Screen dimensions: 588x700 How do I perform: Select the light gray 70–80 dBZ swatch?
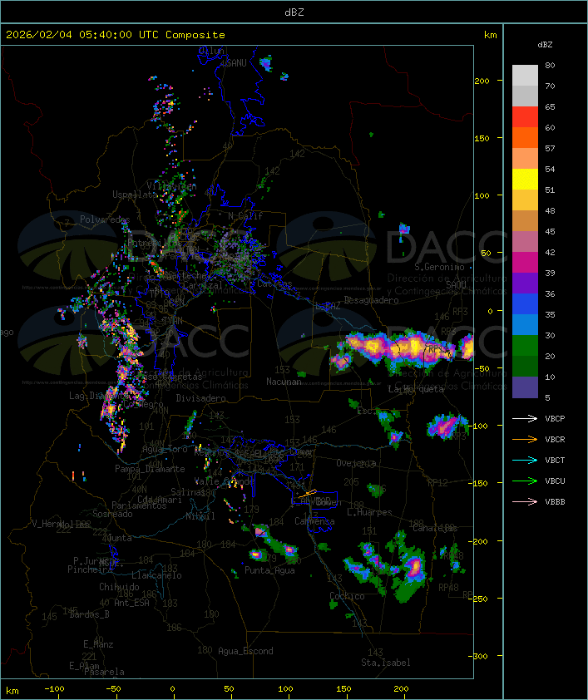click(525, 75)
